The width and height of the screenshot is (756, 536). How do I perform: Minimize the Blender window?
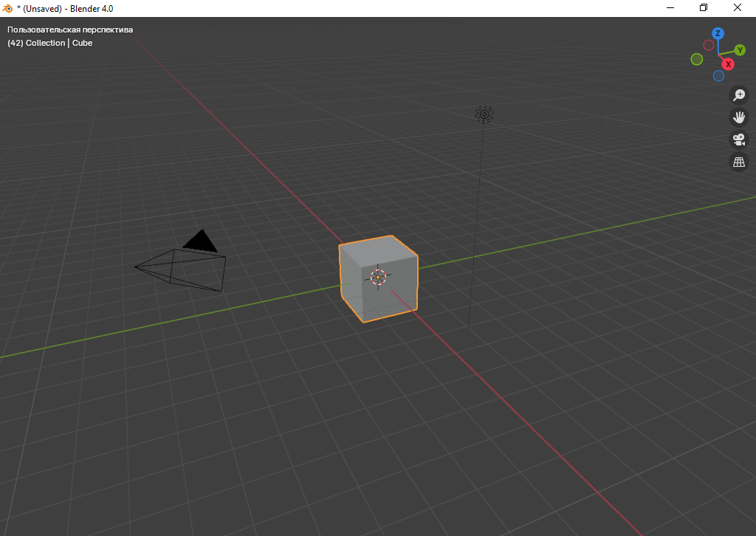point(670,8)
